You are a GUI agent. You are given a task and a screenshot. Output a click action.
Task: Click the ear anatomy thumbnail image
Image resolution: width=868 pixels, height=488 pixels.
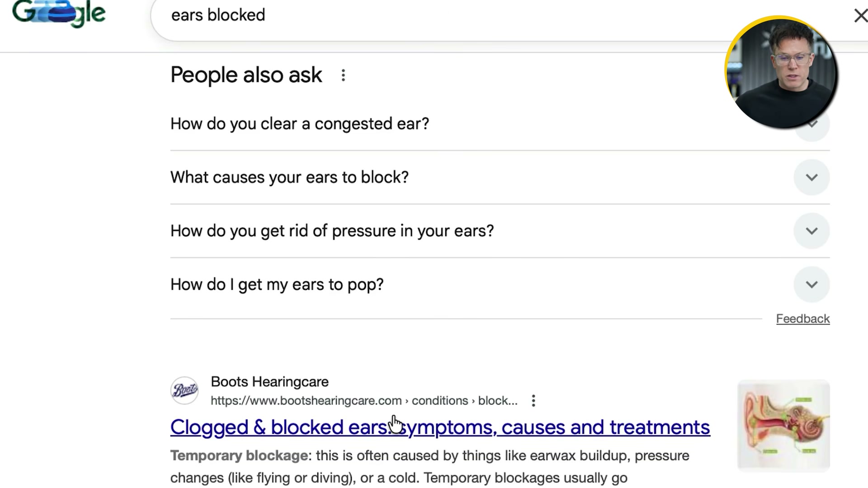point(783,425)
